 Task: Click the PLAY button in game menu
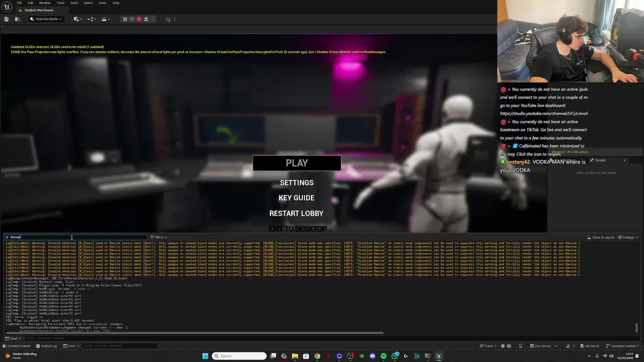pyautogui.click(x=297, y=163)
